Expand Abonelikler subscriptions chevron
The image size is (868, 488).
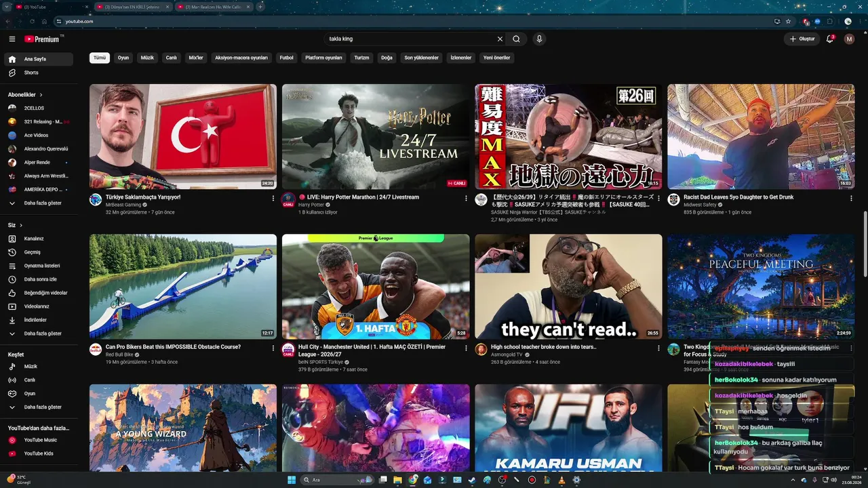click(x=41, y=95)
